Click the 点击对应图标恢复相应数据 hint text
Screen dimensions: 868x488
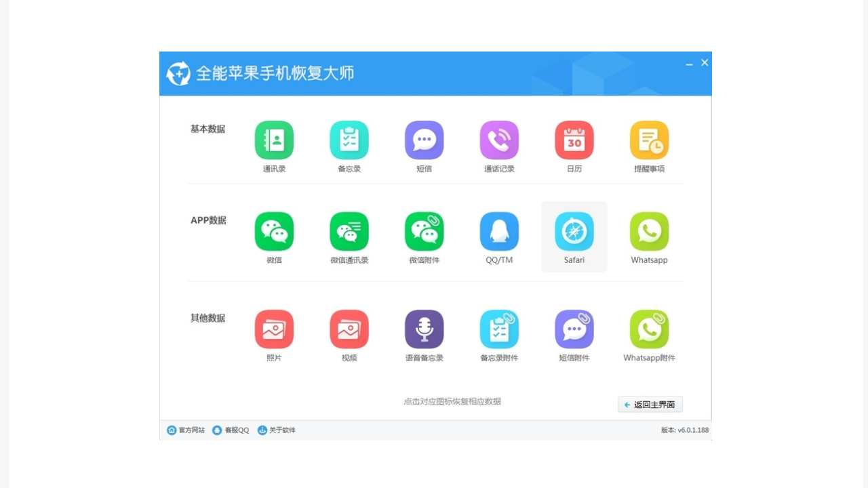(x=452, y=401)
